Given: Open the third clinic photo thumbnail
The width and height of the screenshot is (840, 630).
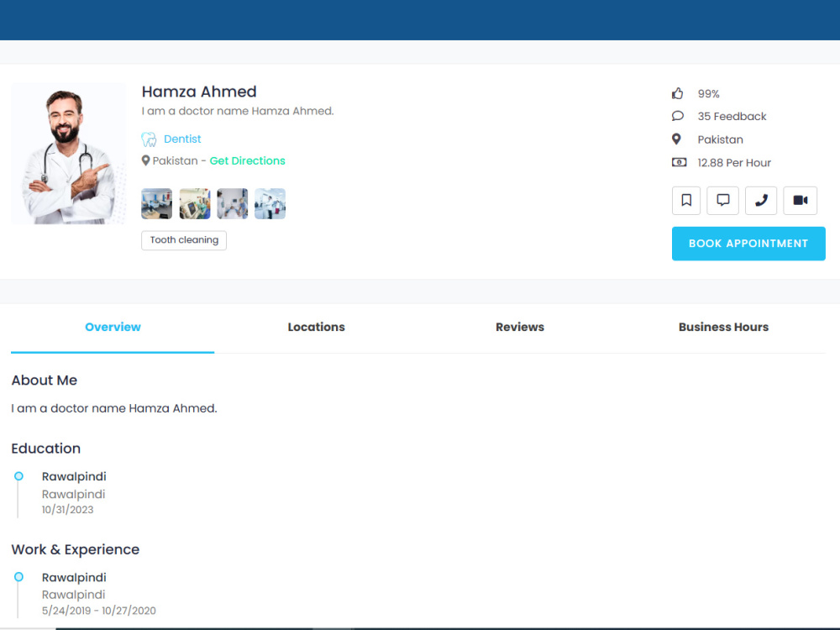Looking at the screenshot, I should (232, 203).
